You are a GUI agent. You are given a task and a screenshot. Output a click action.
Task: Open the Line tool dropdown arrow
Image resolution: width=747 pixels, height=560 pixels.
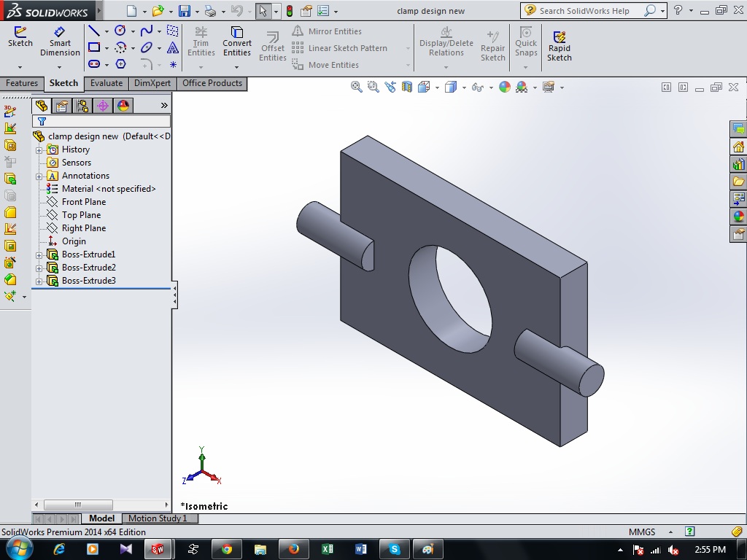(107, 32)
